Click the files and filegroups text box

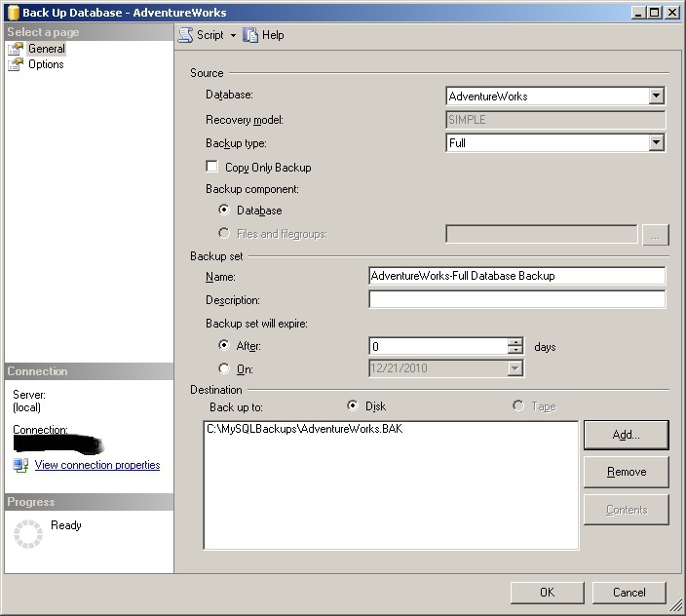click(x=542, y=234)
